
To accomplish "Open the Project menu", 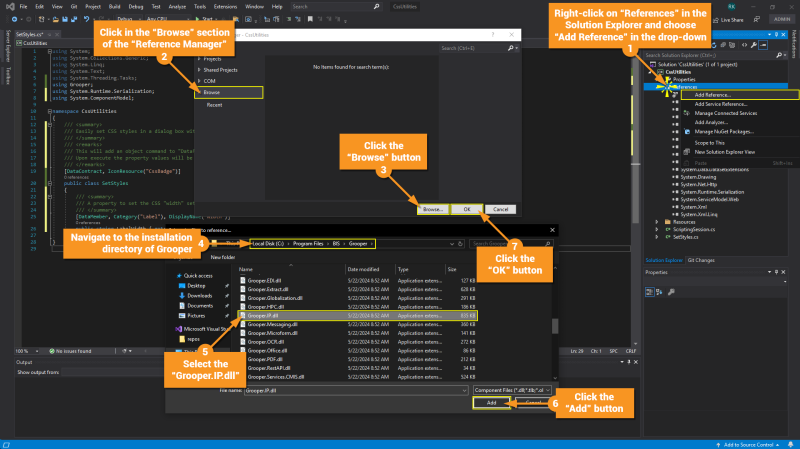I will (x=93, y=7).
